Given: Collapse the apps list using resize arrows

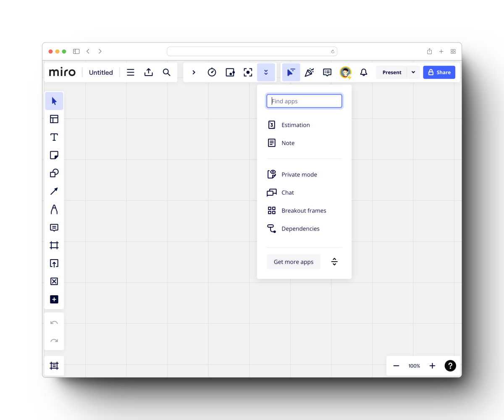Looking at the screenshot, I should coord(334,262).
